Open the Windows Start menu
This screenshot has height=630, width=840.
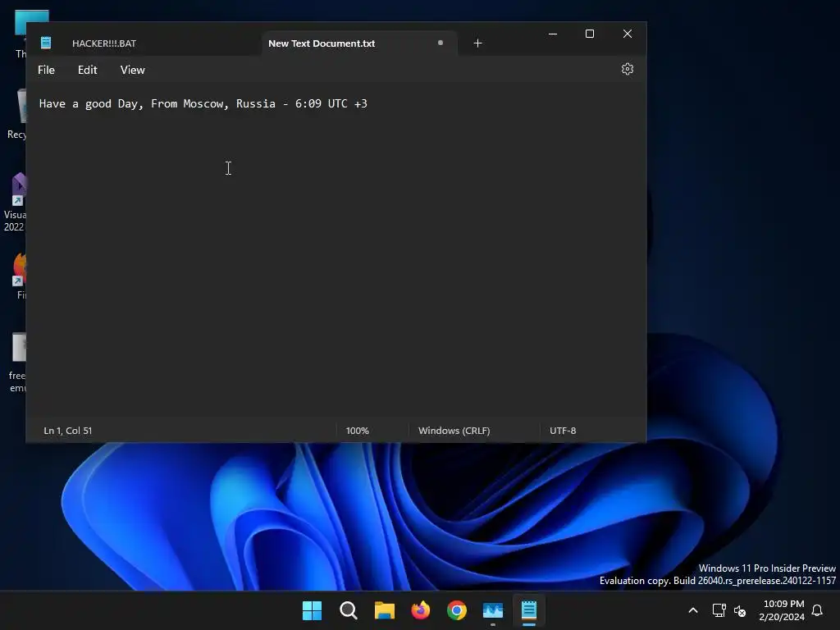[x=313, y=610]
